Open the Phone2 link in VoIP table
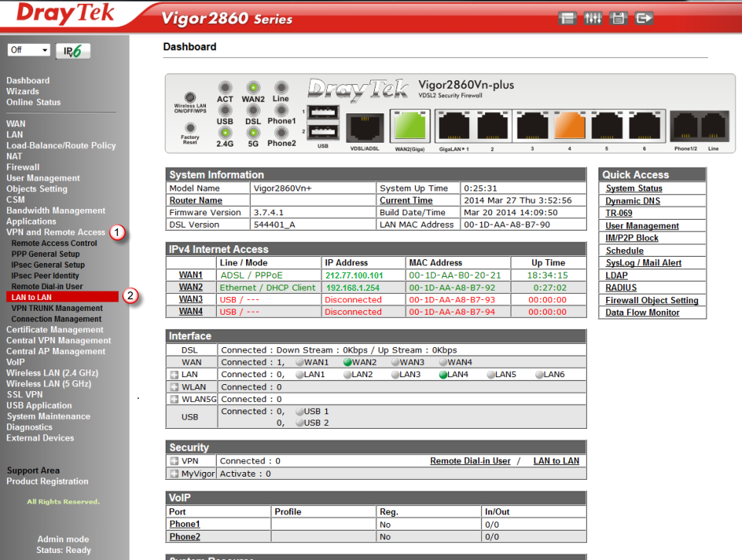Screen dimensions: 742x560 coord(184,536)
